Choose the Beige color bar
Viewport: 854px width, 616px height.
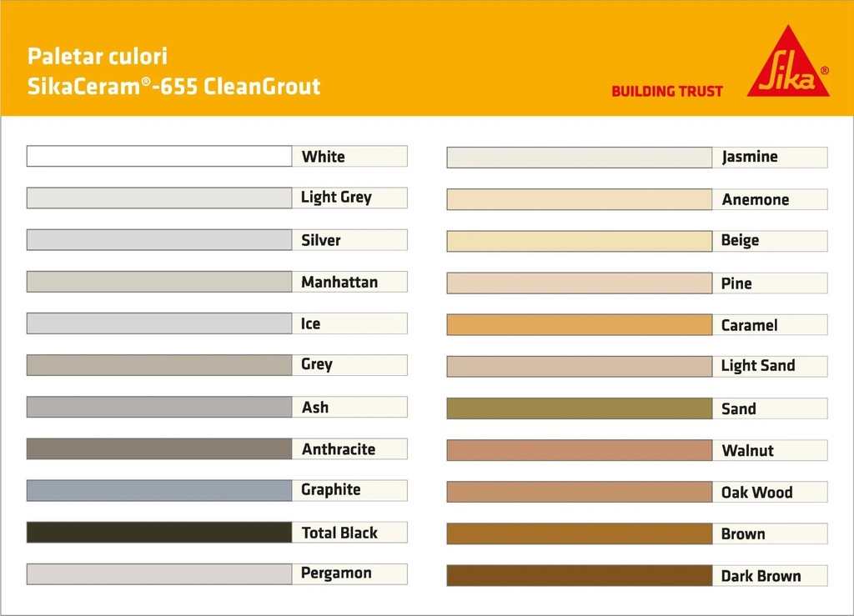tap(579, 241)
